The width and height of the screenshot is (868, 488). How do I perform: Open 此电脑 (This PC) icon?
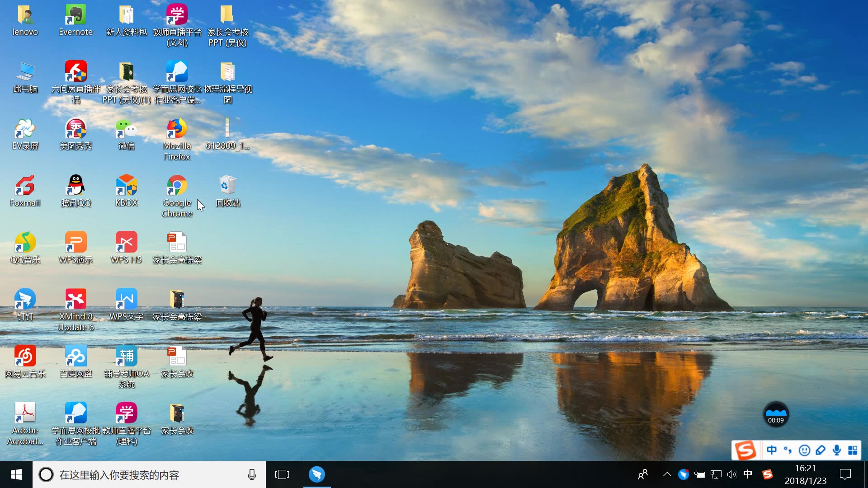pos(25,77)
